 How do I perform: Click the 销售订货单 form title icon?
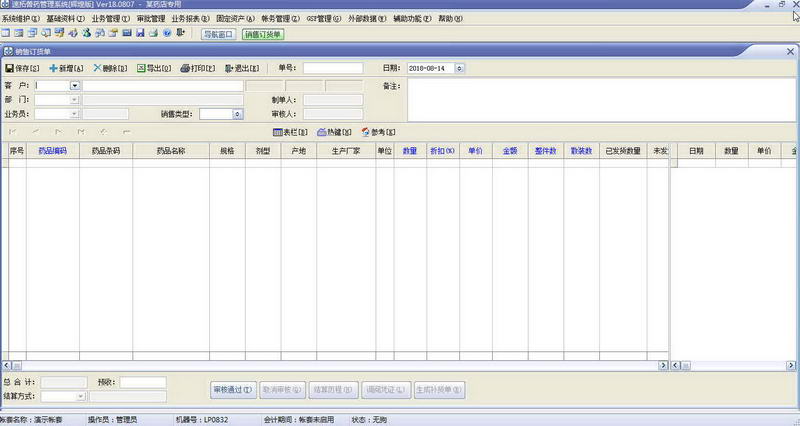8,52
